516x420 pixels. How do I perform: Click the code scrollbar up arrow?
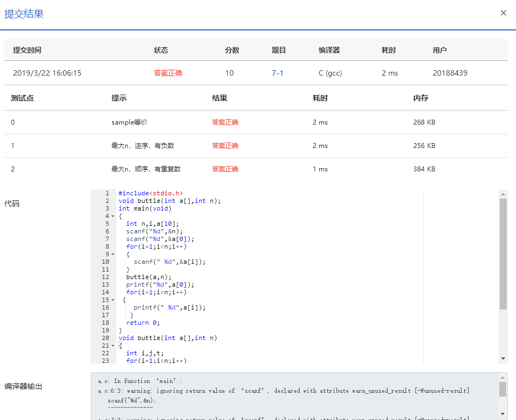click(x=503, y=194)
